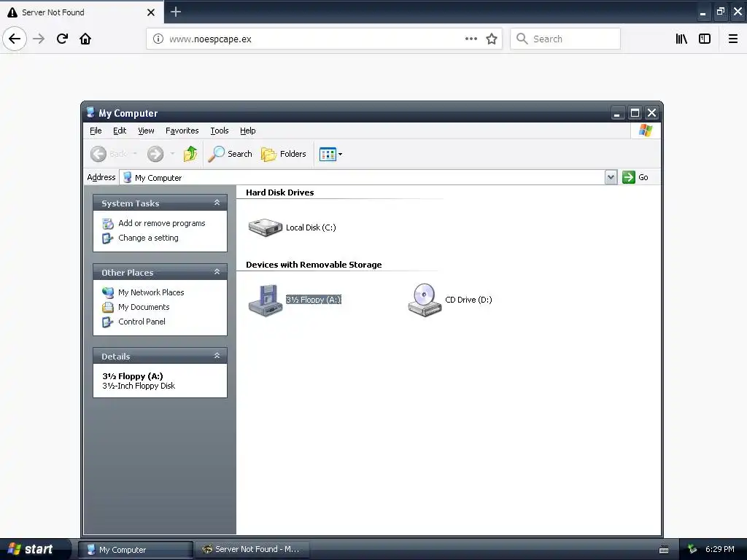Show site information icon in address bar

(x=158, y=39)
